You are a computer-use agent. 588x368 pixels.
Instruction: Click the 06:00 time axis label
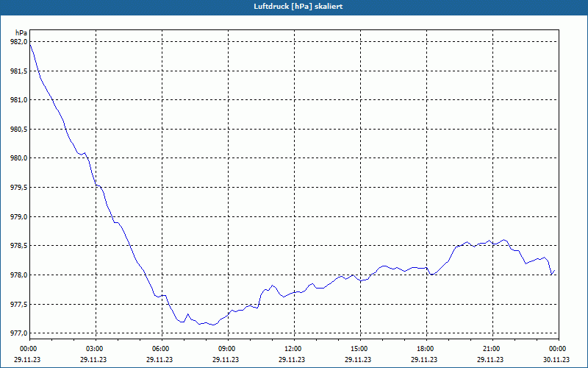(159, 349)
